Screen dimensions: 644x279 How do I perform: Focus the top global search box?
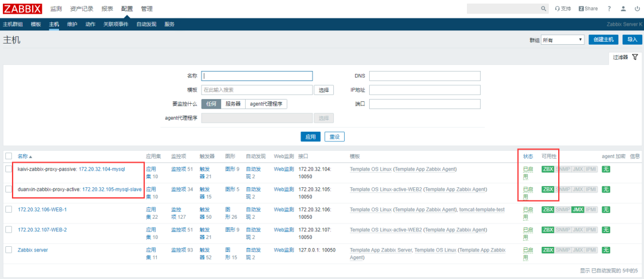503,8
